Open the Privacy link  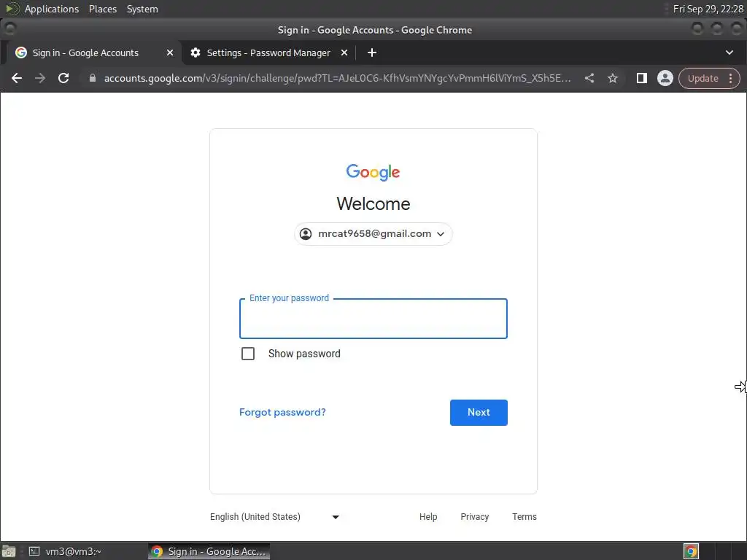tap(474, 517)
